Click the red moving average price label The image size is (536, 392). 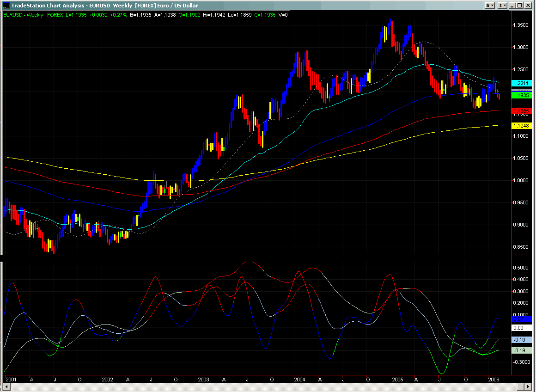click(x=522, y=111)
